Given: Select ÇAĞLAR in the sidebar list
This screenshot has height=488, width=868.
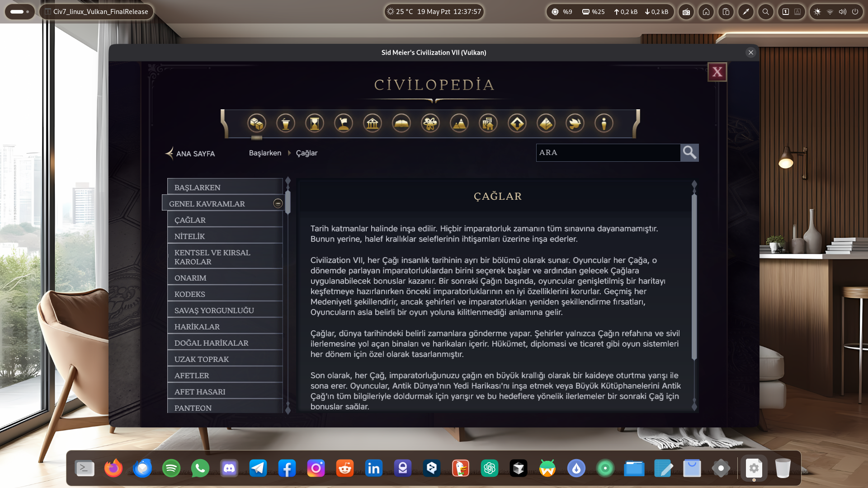Looking at the screenshot, I should 225,220.
